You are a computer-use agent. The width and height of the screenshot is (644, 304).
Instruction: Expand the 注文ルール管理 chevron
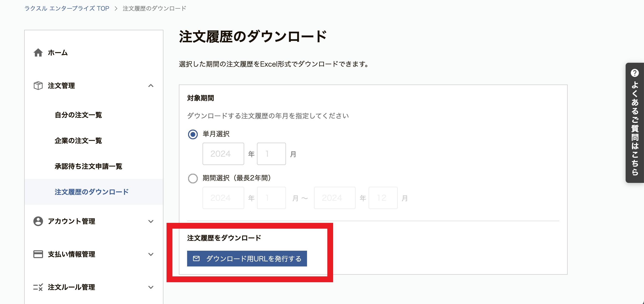coord(151,287)
